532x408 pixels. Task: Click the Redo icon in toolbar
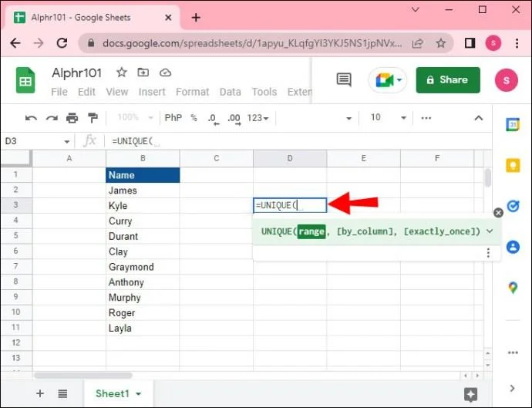[52, 118]
